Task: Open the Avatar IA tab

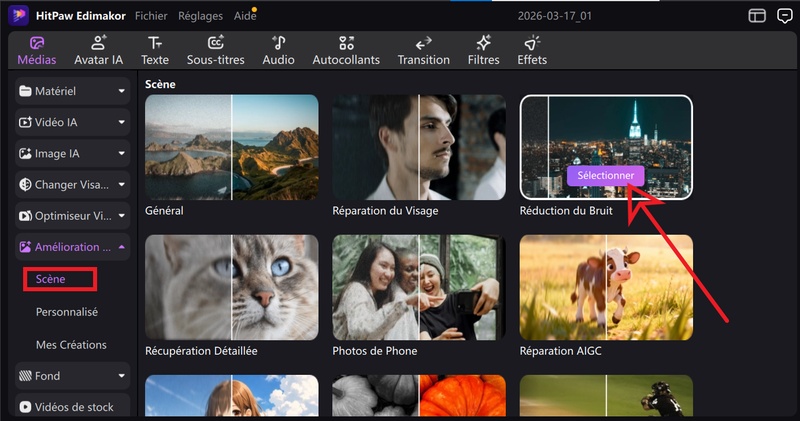Action: pyautogui.click(x=98, y=51)
